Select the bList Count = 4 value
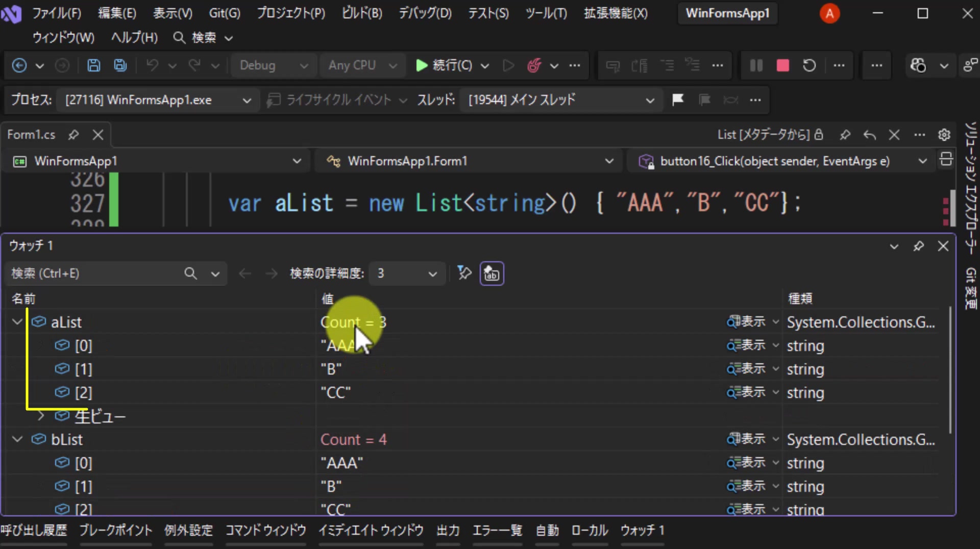980x549 pixels. pos(353,439)
